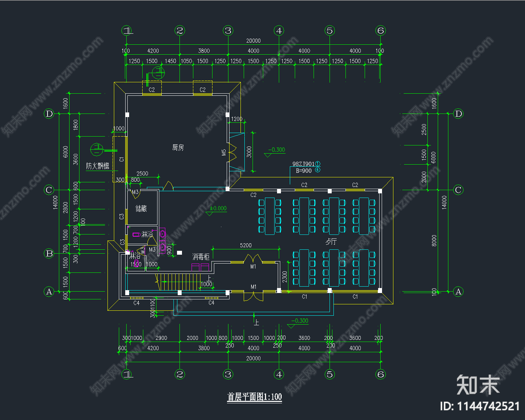Select the M5 door label
Viewport: 525px width, 420px height.
click(223, 152)
